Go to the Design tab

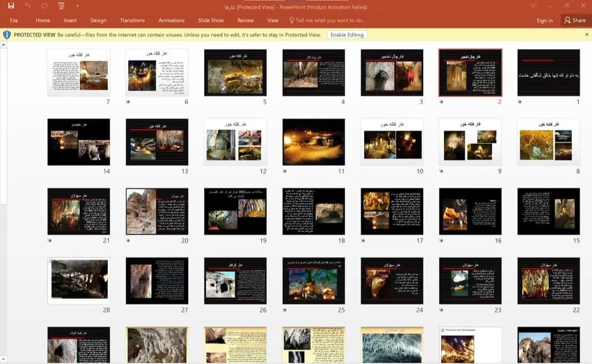(98, 20)
